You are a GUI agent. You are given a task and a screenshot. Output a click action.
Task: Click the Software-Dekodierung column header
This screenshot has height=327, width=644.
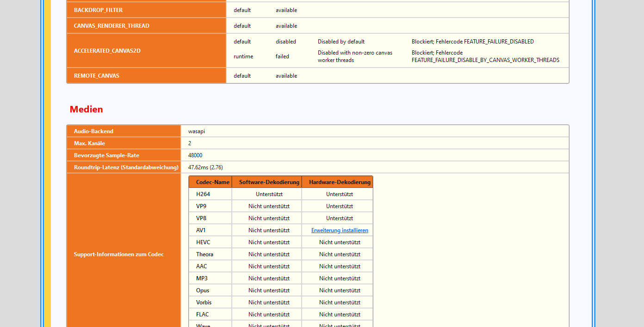pos(269,182)
